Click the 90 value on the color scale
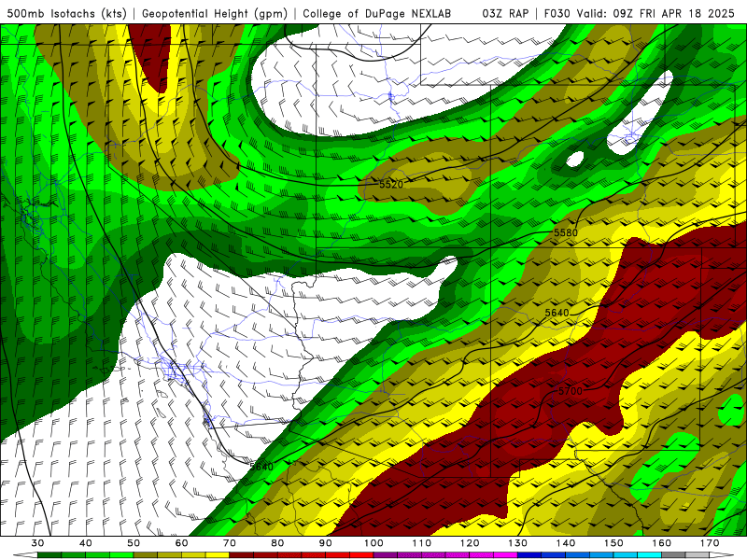 coord(326,543)
